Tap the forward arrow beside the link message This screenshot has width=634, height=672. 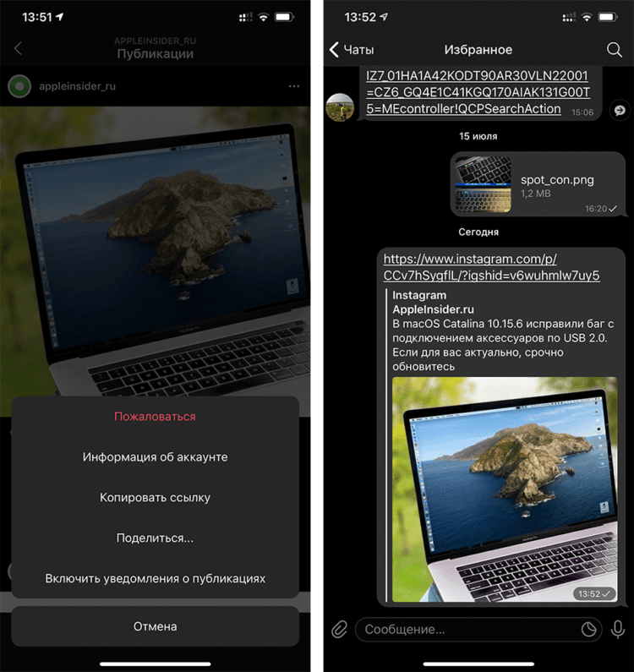click(x=620, y=110)
